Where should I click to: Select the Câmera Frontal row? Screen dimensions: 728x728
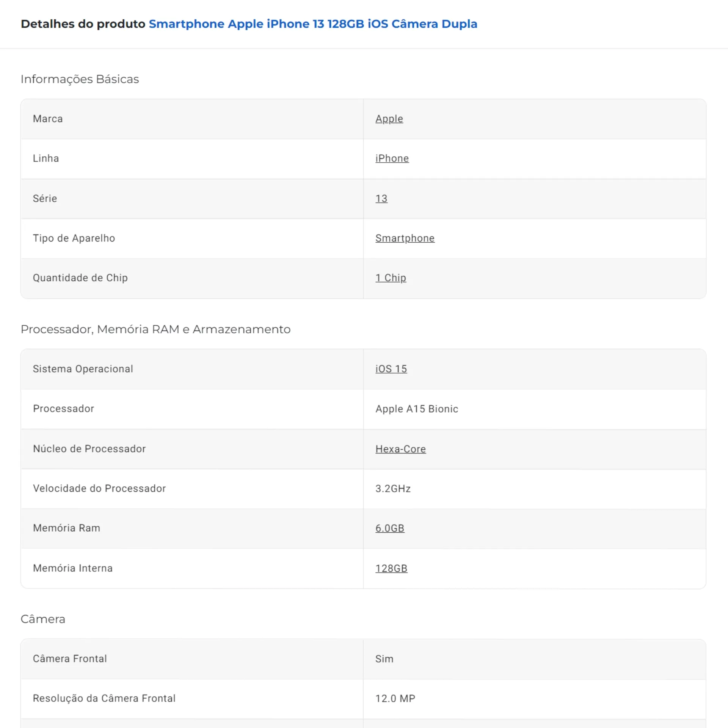(x=70, y=659)
